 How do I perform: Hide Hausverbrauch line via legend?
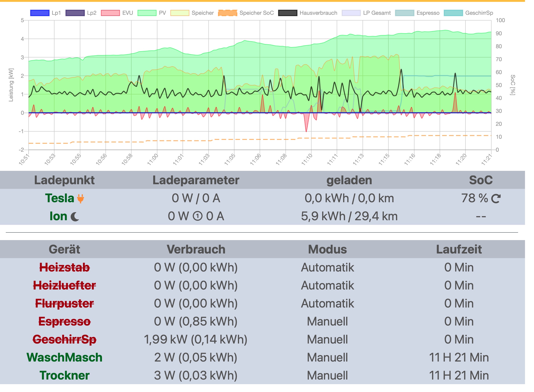(288, 13)
